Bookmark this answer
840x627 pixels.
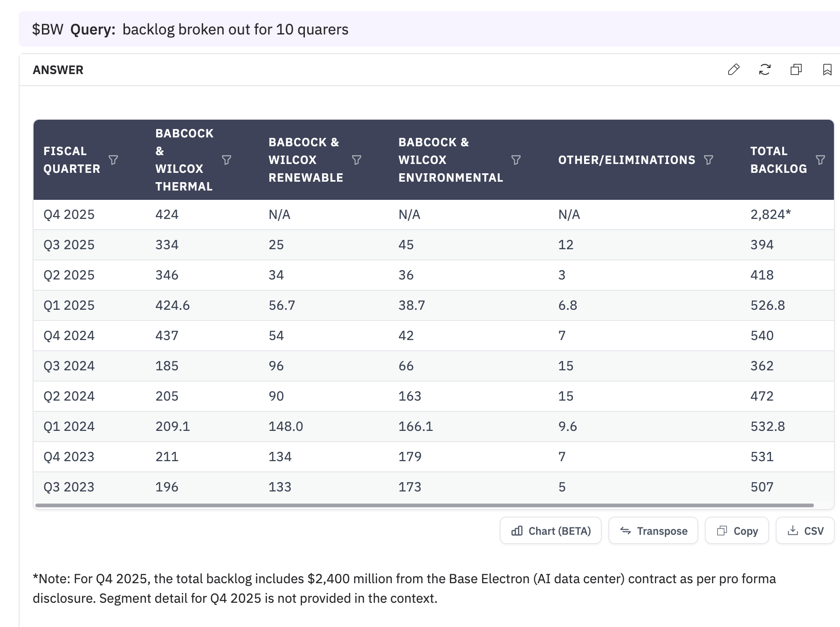click(x=827, y=70)
